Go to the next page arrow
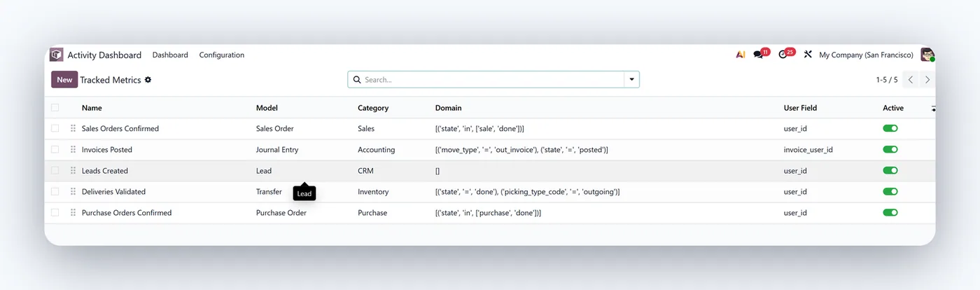This screenshot has width=980, height=290. pyautogui.click(x=927, y=80)
